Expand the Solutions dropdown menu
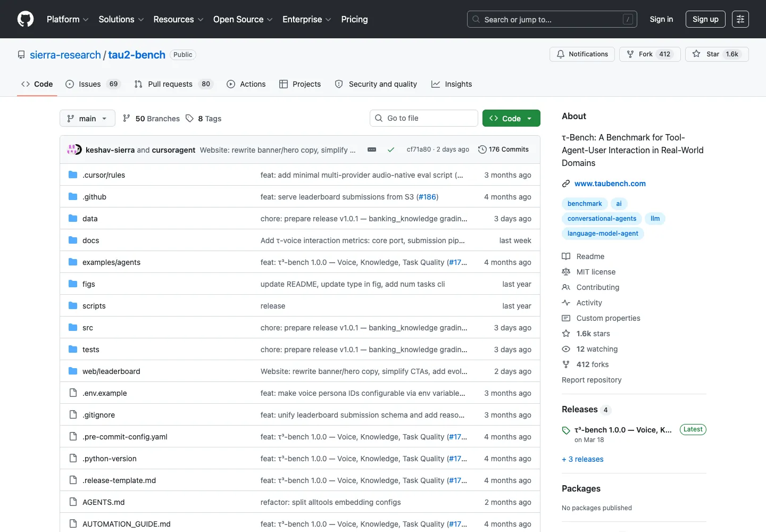 point(121,19)
